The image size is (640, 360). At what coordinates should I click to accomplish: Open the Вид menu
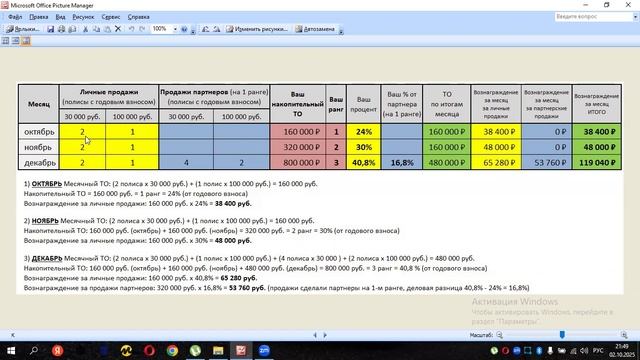click(60, 17)
